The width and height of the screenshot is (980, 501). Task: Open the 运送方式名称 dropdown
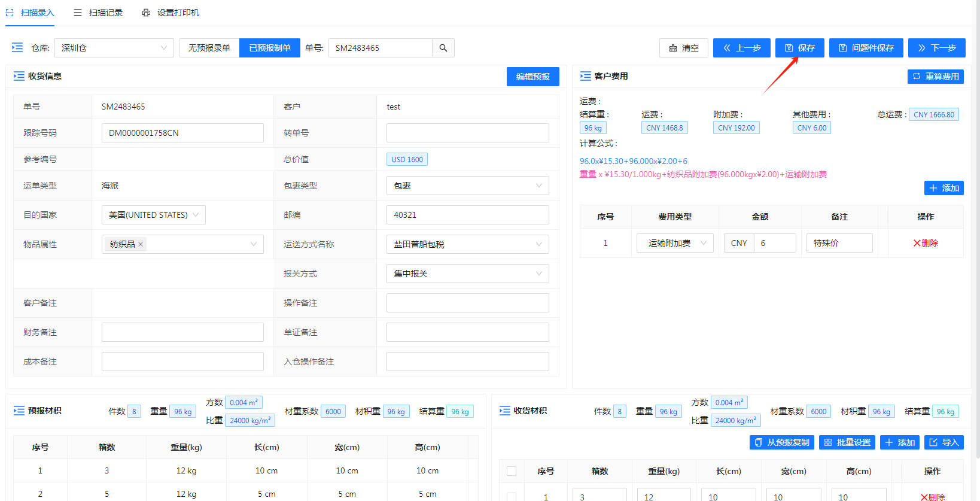(x=467, y=244)
